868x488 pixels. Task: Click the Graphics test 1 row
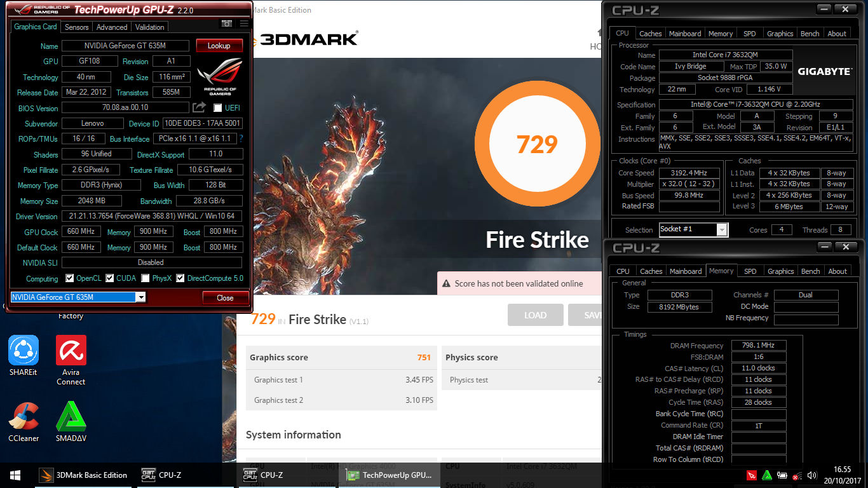[x=342, y=380]
